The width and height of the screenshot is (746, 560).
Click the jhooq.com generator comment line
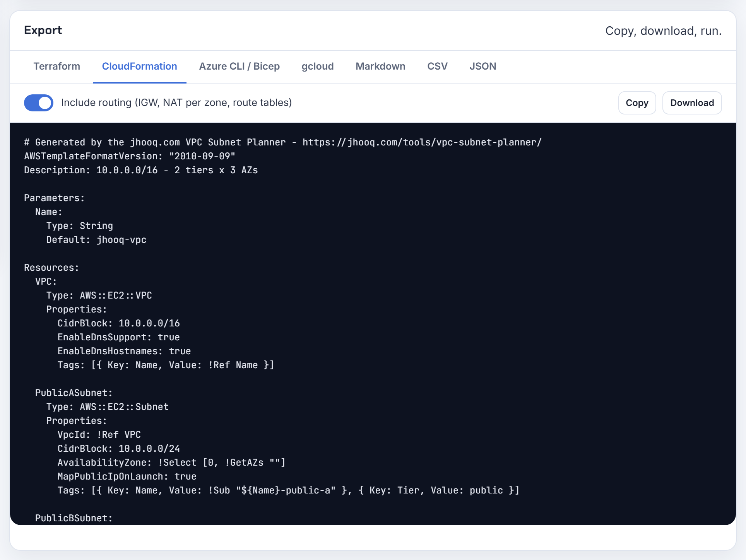click(283, 142)
